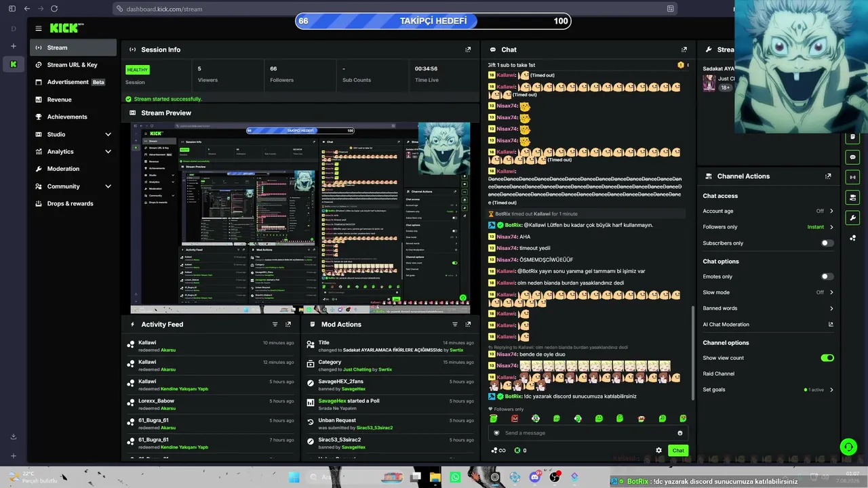868x488 pixels.
Task: Open the emote picker in message box
Action: (x=680, y=433)
